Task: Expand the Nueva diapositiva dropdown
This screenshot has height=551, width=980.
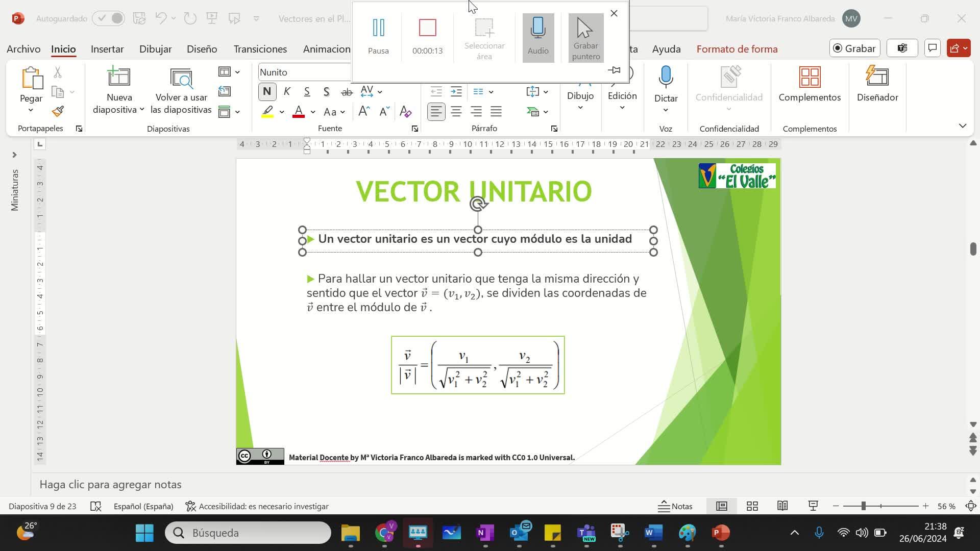Action: click(141, 110)
